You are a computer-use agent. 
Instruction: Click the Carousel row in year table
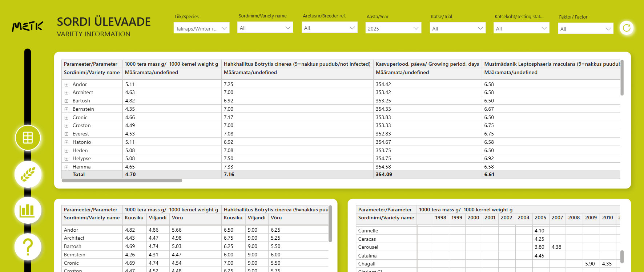[x=368, y=247]
